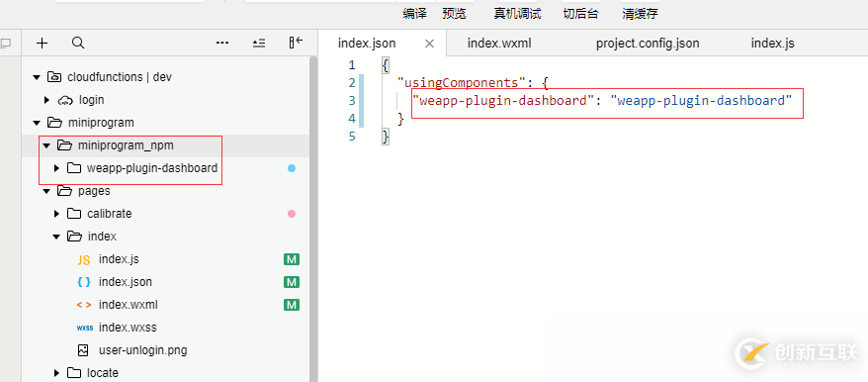Click the braces icon of index.json

(84, 282)
